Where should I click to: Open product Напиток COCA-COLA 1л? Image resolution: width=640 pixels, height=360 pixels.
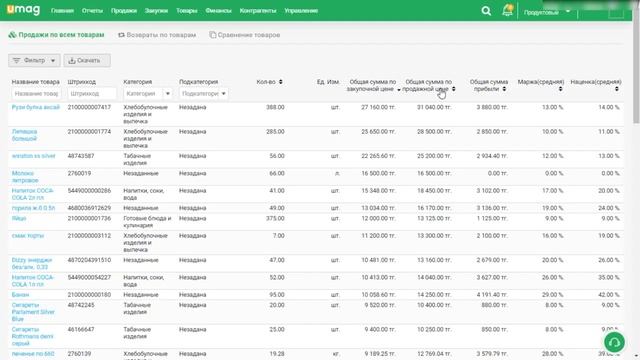pos(33,280)
